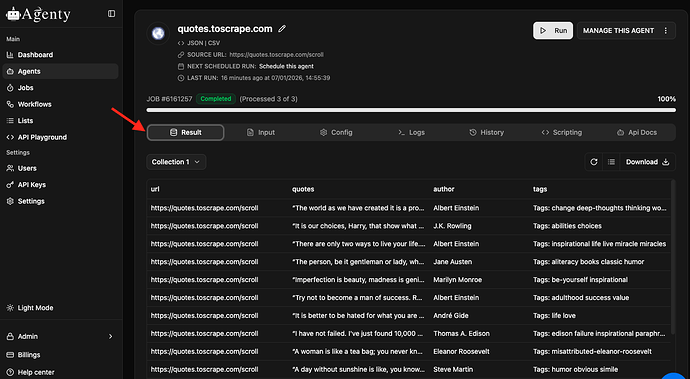Click the job progress bar
The height and width of the screenshot is (379, 690).
click(411, 110)
